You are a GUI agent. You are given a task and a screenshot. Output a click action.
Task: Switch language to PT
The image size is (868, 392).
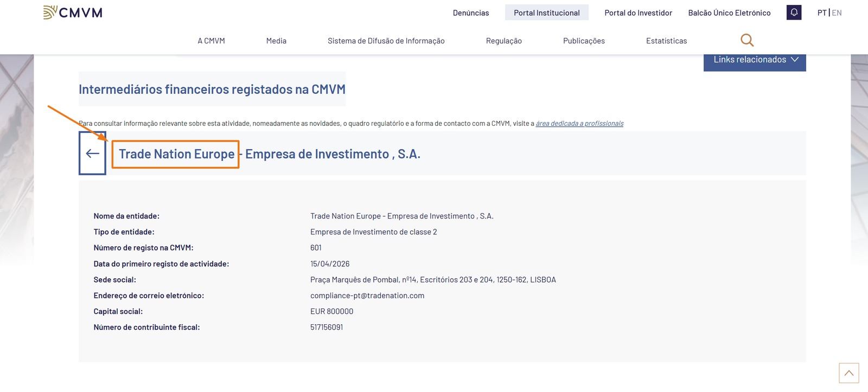coord(822,13)
